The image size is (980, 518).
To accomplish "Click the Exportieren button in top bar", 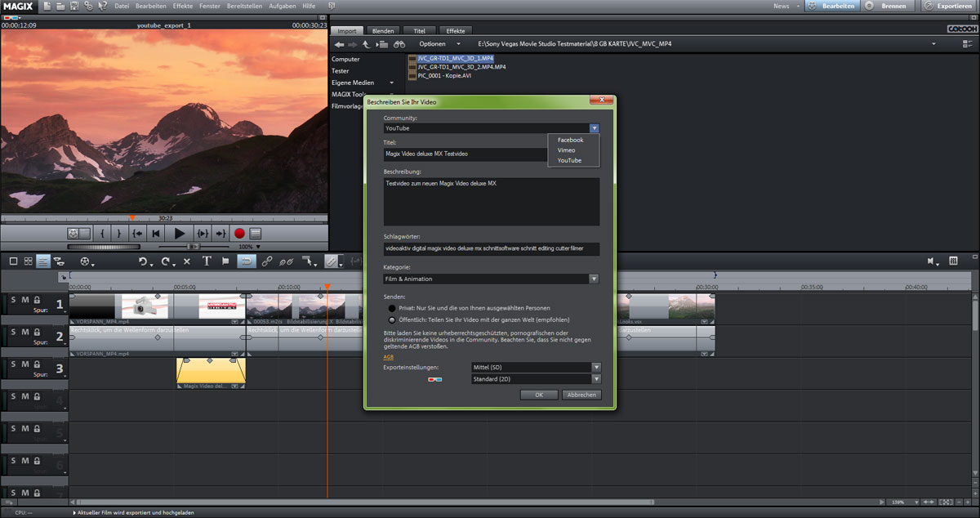I will (x=948, y=6).
